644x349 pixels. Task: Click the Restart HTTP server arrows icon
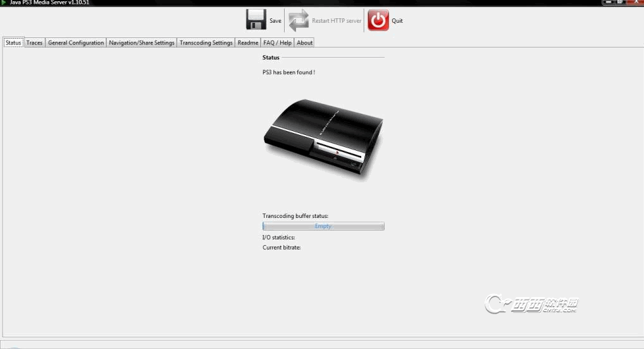click(x=299, y=20)
